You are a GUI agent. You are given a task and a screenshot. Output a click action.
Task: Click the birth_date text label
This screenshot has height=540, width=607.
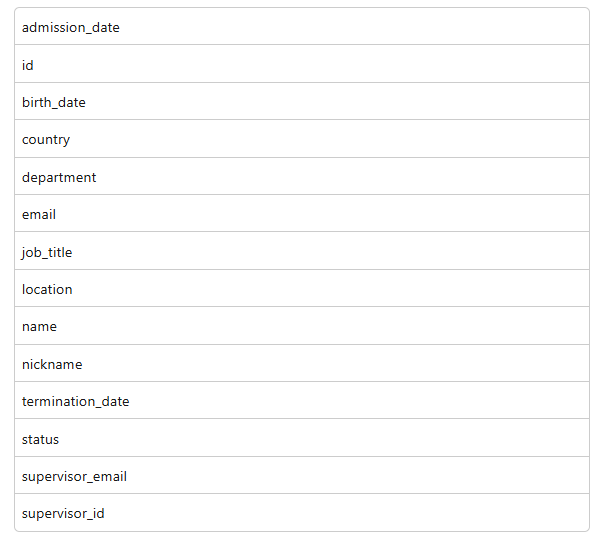[x=54, y=103]
